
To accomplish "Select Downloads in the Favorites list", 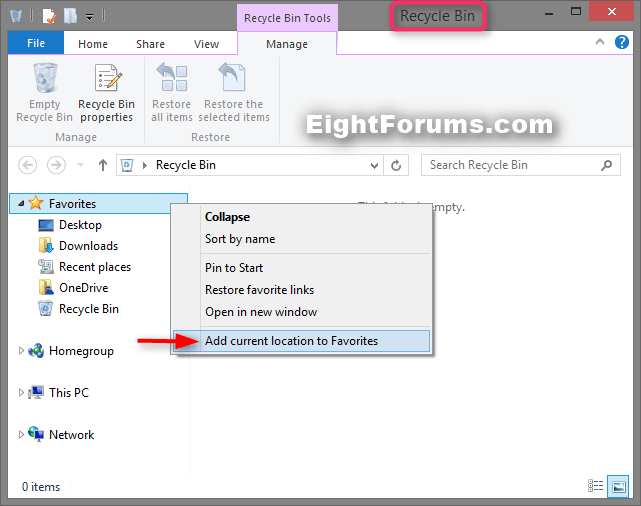I will (x=88, y=246).
